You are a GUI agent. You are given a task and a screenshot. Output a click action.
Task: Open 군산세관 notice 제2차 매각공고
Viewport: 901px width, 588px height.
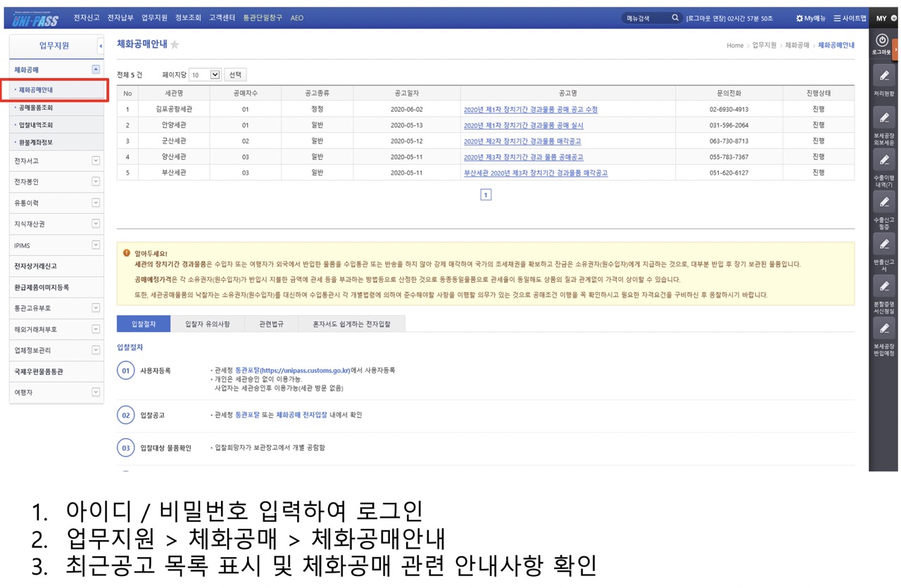point(522,141)
